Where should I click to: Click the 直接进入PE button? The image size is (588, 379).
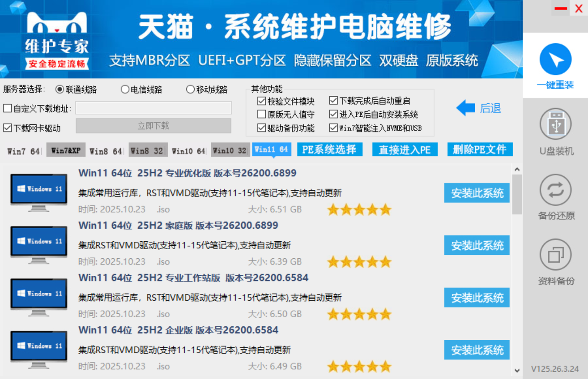click(x=405, y=149)
